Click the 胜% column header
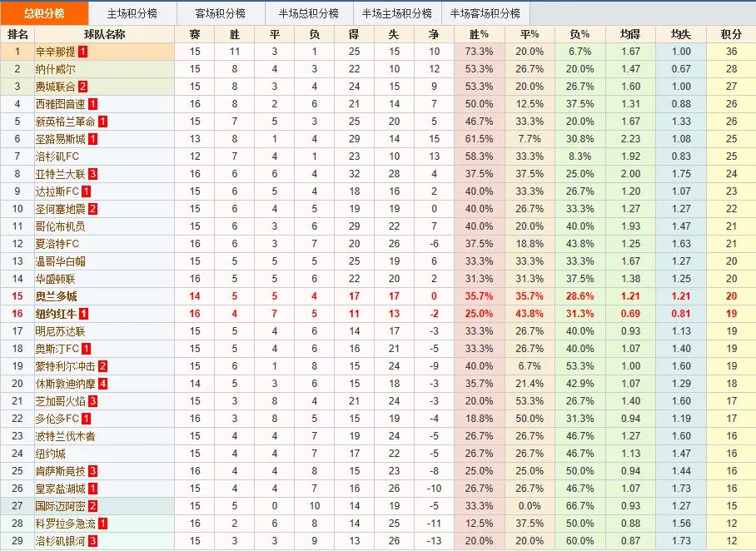The height and width of the screenshot is (551, 756). coord(480,34)
